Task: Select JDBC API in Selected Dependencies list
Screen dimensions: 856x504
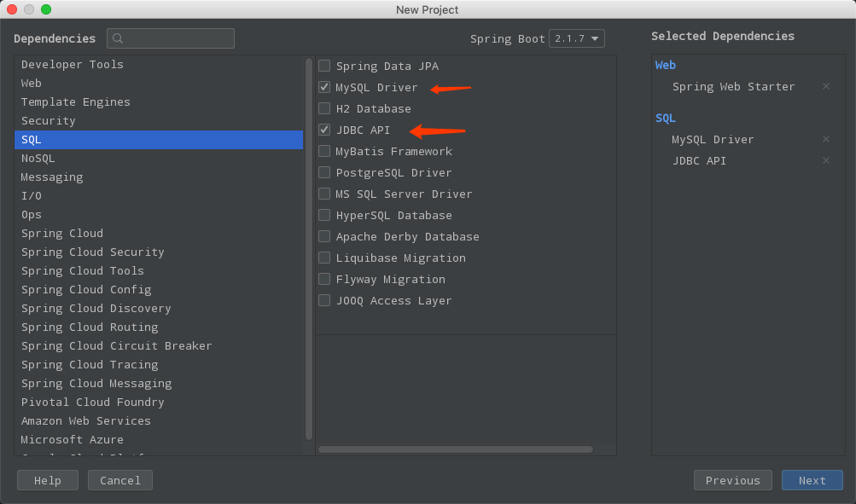Action: coord(699,160)
